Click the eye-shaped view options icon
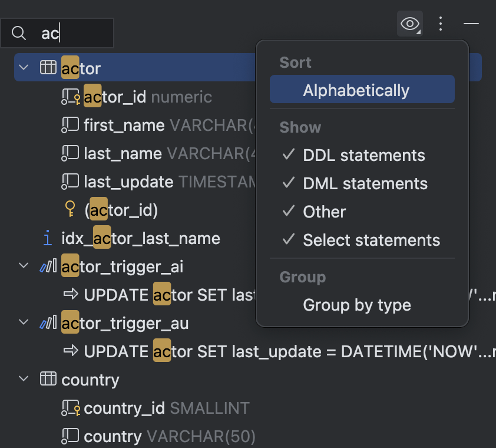The height and width of the screenshot is (448, 496). point(409,24)
